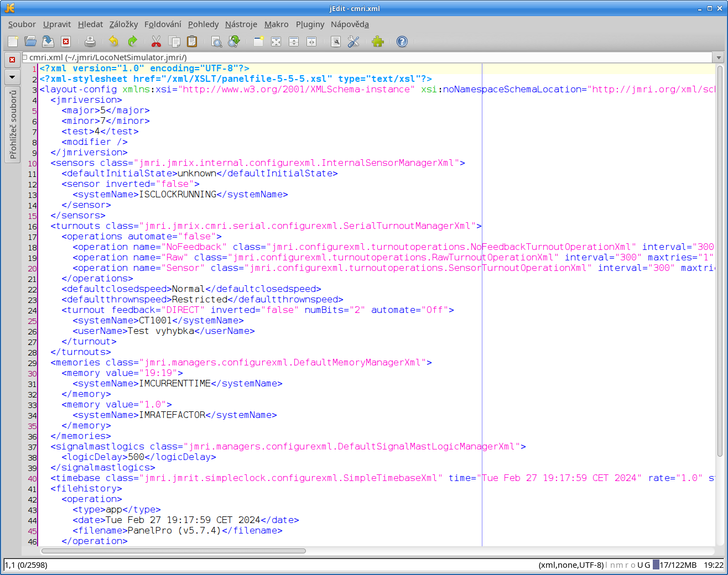Toggle the 'U' line separator status flag
728x575 pixels.
[x=640, y=565]
